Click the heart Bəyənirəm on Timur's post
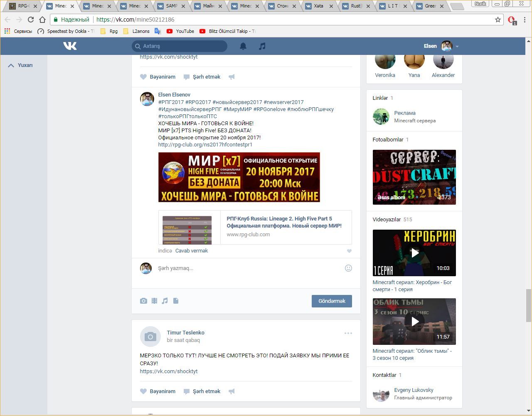 158,391
